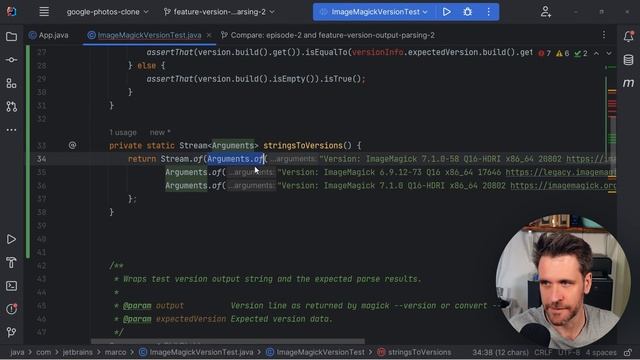Open ImageMagickVersionTest run configuration dropdown
This screenshot has height=360, width=640.
tap(375, 12)
